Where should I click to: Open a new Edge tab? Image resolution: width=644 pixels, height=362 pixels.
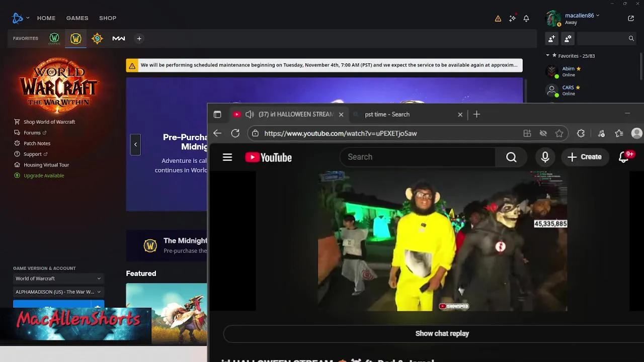coord(476,115)
